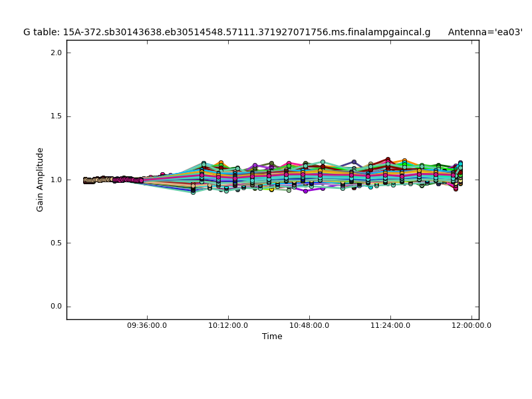
Task: Click the 'Gain Amplitude' y-axis label
Action: coord(41,180)
